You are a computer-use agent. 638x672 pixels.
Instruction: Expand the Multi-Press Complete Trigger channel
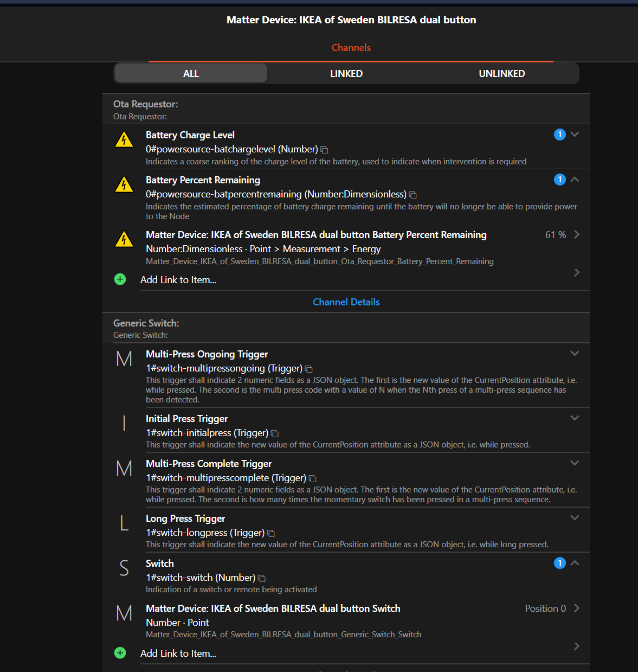click(x=575, y=463)
